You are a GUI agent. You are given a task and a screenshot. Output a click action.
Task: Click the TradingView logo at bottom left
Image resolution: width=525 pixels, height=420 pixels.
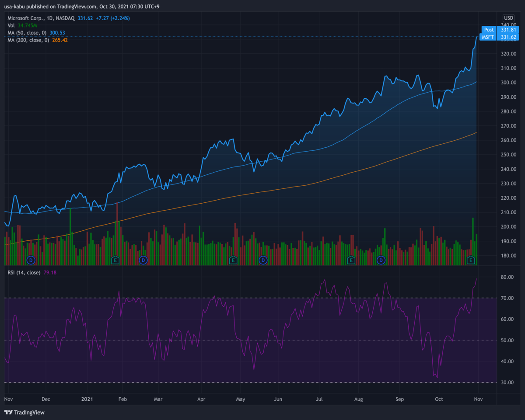coord(24,412)
